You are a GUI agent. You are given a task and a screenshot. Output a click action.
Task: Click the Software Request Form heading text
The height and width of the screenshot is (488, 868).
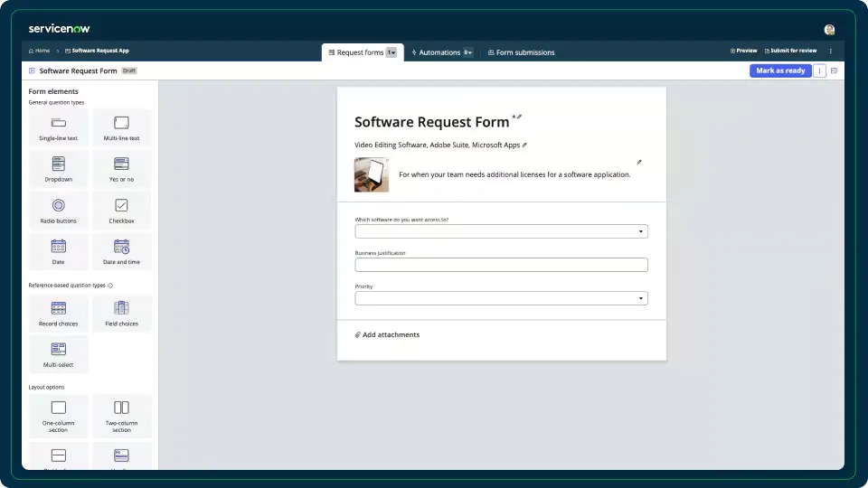432,122
